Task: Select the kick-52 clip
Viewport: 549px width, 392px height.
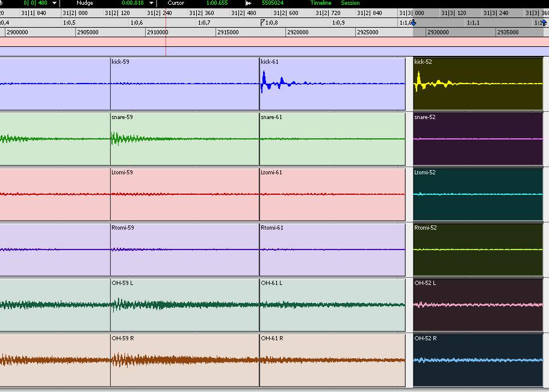Action: [x=478, y=84]
